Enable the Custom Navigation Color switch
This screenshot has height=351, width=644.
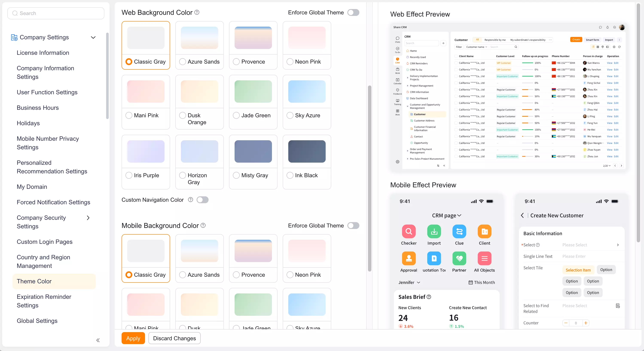click(203, 200)
